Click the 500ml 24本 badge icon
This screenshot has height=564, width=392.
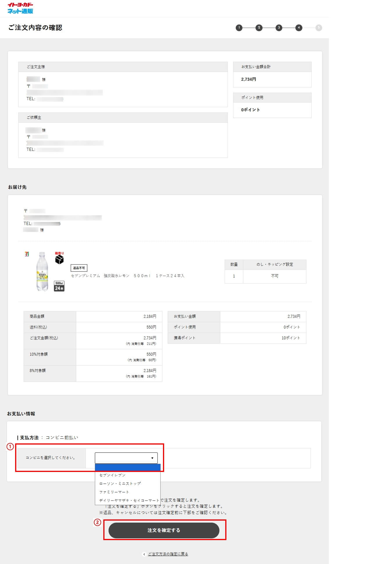coord(59,286)
